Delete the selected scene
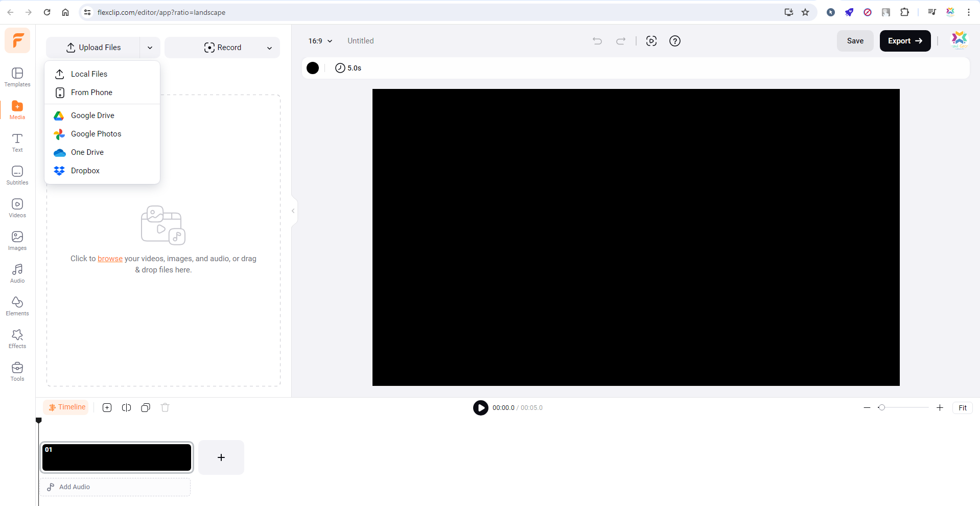This screenshot has height=506, width=980. 165,407
